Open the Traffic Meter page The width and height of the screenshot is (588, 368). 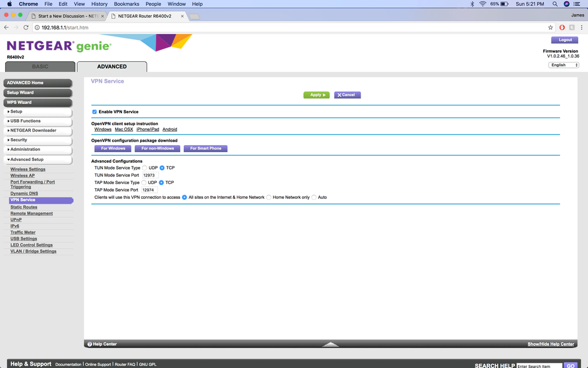(23, 232)
